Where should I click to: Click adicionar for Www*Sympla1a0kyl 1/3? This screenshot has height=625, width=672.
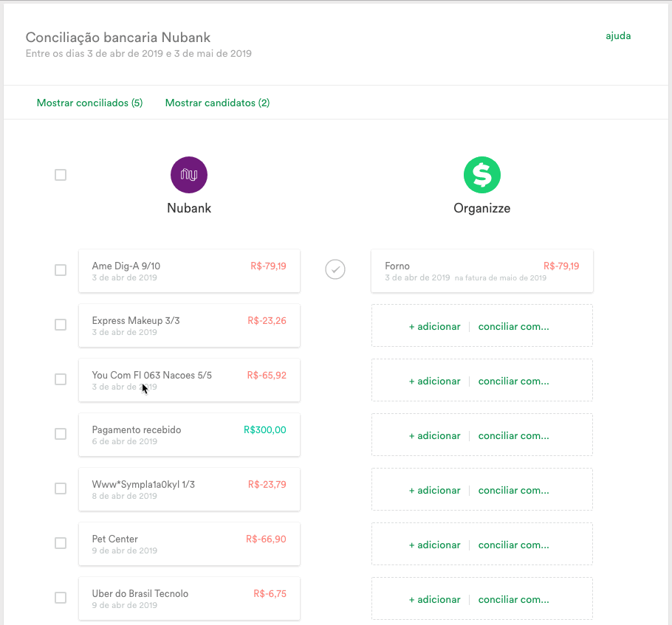tap(434, 491)
